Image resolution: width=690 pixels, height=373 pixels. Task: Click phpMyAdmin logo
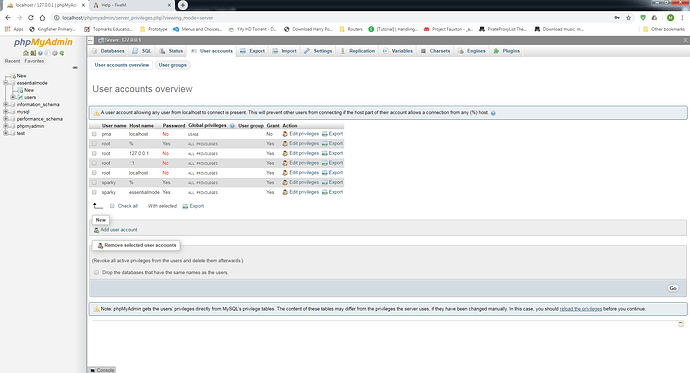click(x=43, y=42)
